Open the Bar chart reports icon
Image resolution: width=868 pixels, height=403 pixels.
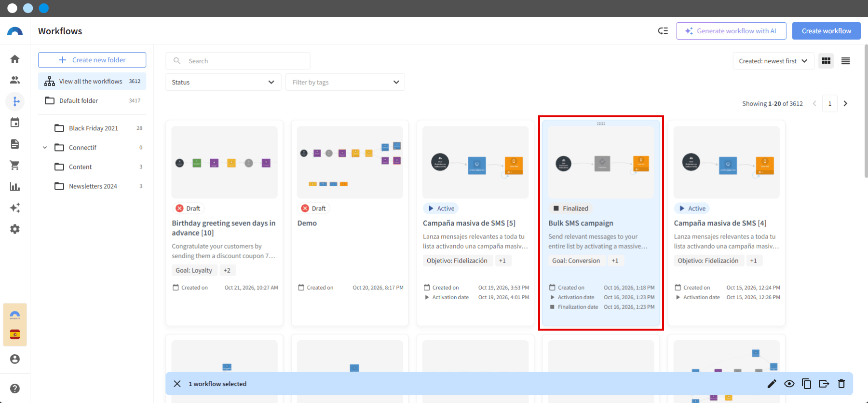(15, 186)
